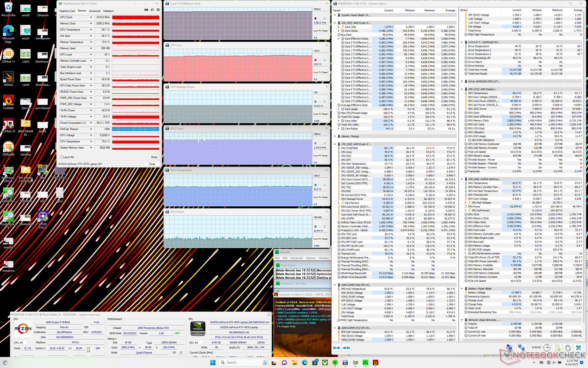Click HWiNFO collapse columns arrows icon
This screenshot has height=368, width=588.
pos(347,347)
